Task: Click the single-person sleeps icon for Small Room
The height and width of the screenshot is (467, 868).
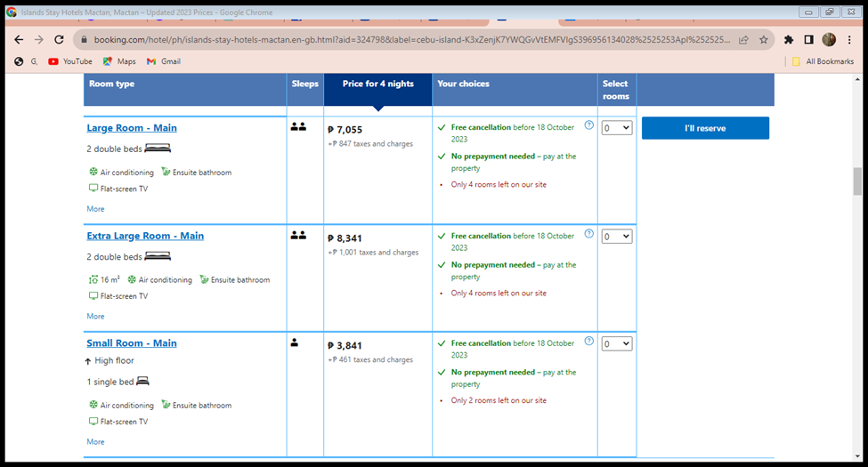Action: point(295,342)
